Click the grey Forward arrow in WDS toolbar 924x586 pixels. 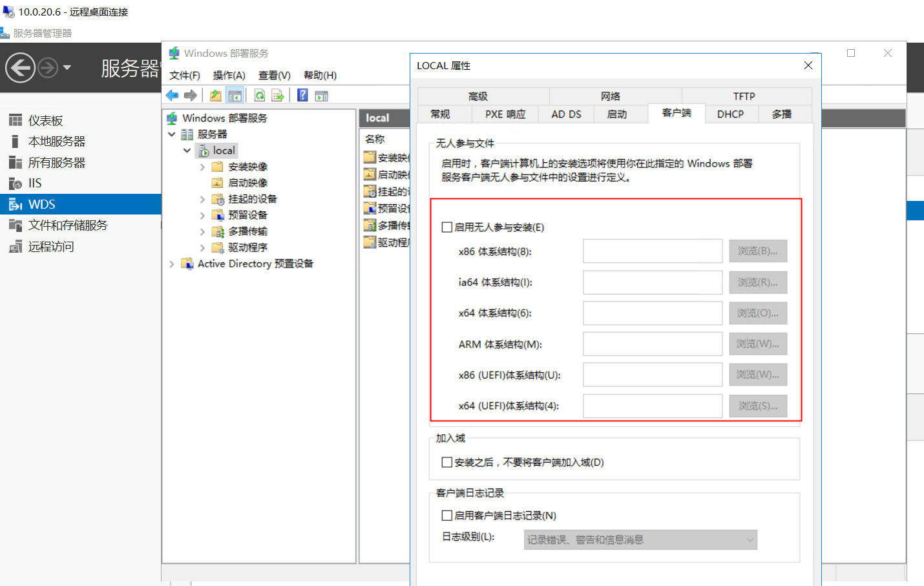(x=191, y=96)
